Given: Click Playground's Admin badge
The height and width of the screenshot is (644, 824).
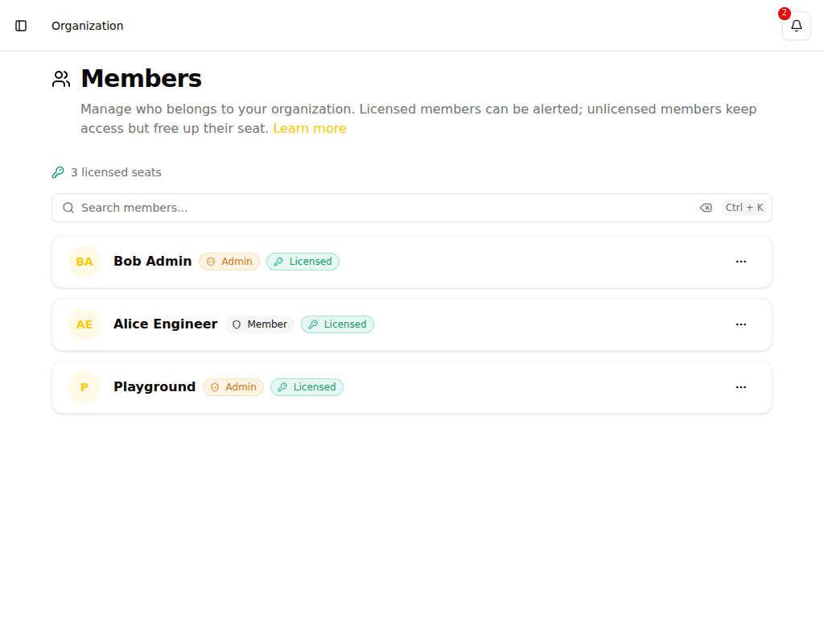Looking at the screenshot, I should [233, 387].
